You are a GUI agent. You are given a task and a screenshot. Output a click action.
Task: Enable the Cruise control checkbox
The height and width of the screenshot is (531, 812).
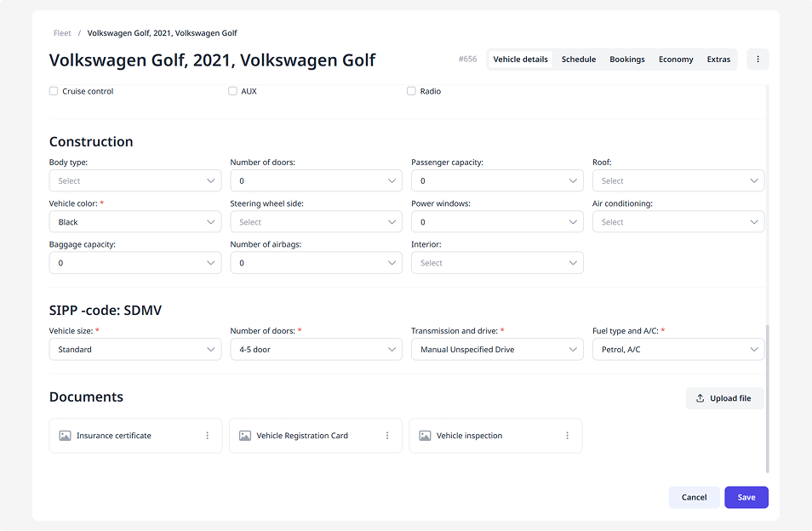(x=54, y=91)
